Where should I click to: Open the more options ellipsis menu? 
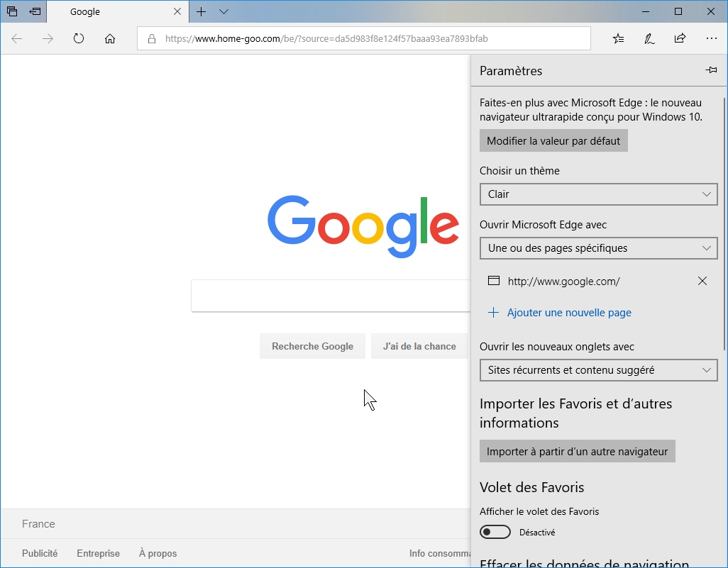coord(711,38)
